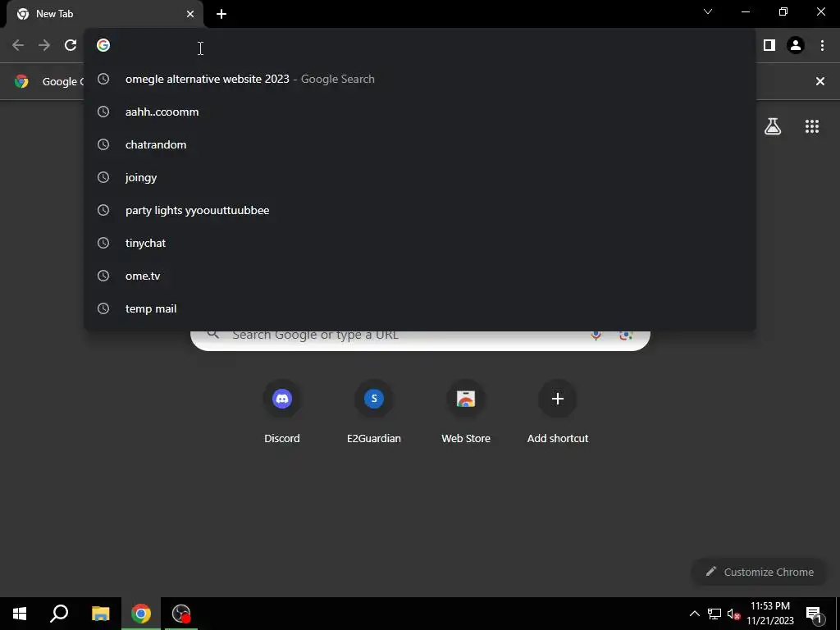Open the Search Labs flask icon
This screenshot has width=840, height=630.
773,126
